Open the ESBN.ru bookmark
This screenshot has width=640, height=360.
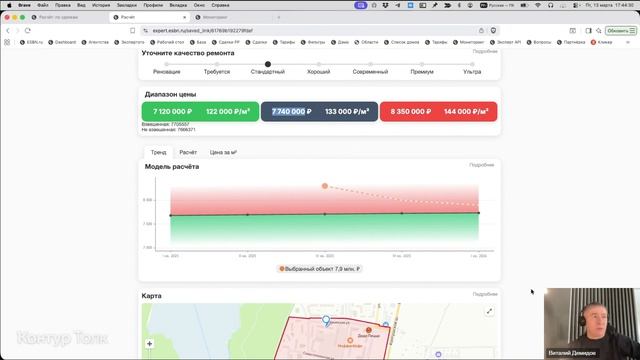pos(31,42)
